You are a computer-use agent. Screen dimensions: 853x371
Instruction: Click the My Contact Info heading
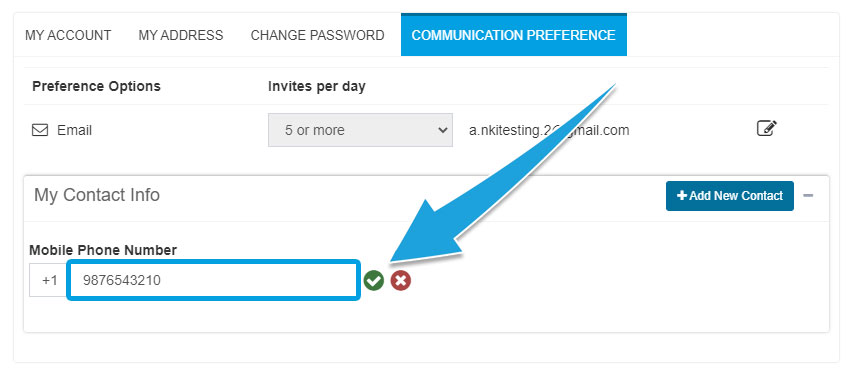[97, 195]
